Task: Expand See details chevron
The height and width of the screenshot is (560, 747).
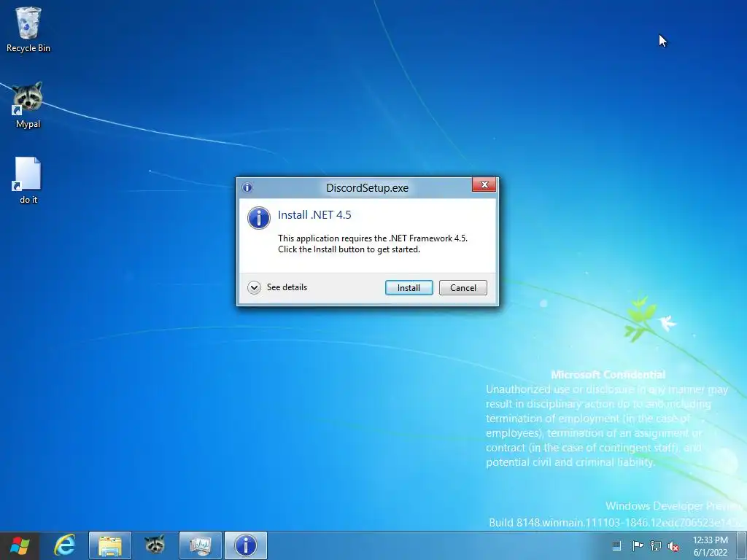Action: [255, 287]
